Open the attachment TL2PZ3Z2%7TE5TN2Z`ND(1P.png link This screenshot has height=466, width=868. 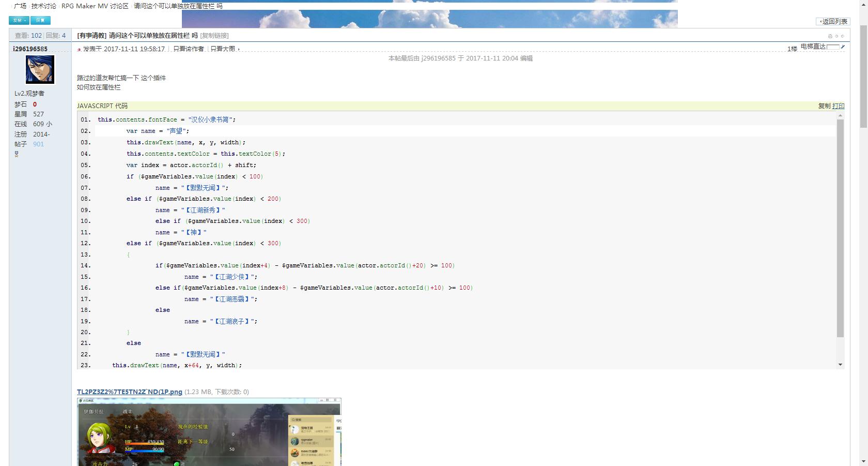click(x=130, y=392)
